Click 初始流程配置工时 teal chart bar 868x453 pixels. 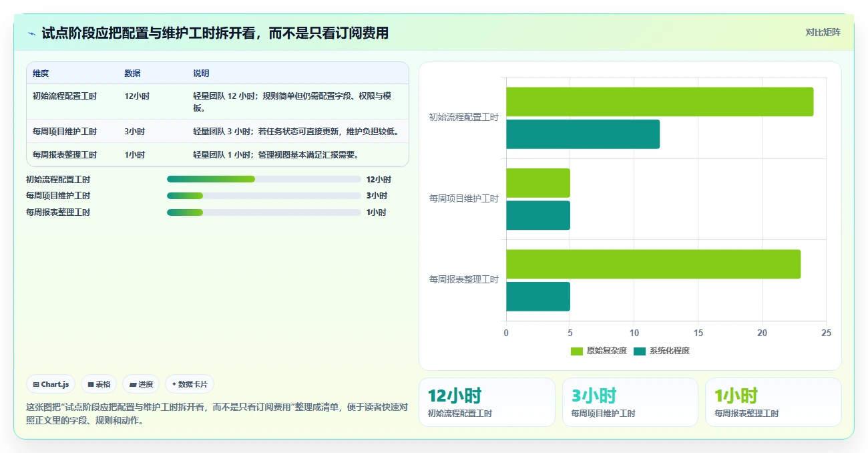[583, 134]
